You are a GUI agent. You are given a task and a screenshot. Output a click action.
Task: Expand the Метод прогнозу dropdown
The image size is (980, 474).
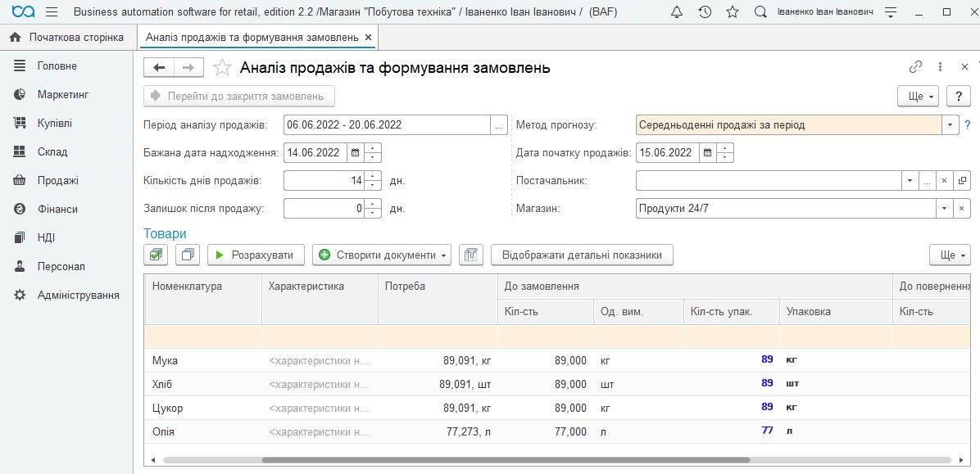tap(950, 125)
